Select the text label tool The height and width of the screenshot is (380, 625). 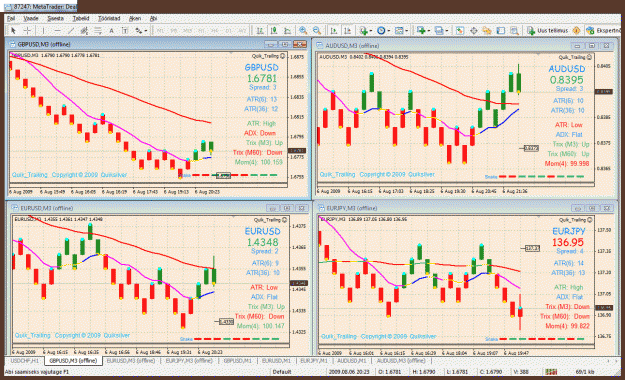(125, 31)
